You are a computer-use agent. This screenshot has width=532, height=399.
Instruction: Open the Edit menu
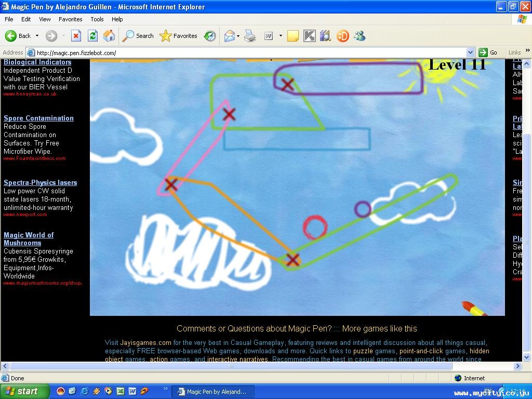(x=26, y=19)
